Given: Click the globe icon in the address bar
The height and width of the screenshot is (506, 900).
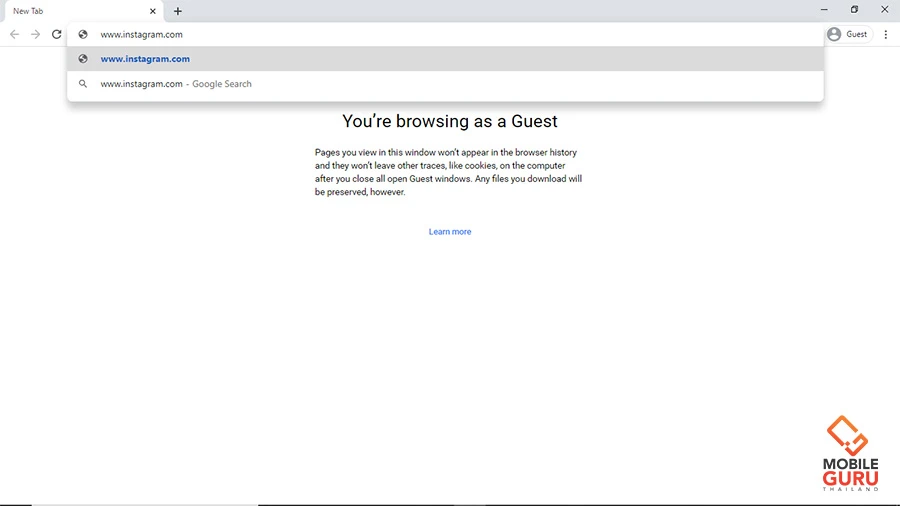Looking at the screenshot, I should (83, 34).
